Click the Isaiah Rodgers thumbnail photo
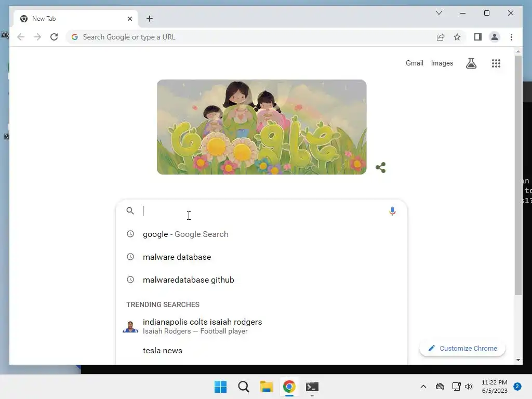 coord(130,326)
